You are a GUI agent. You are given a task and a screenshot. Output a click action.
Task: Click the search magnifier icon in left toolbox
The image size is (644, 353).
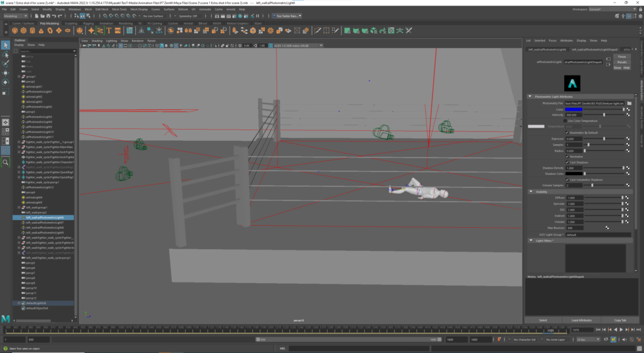[x=6, y=162]
